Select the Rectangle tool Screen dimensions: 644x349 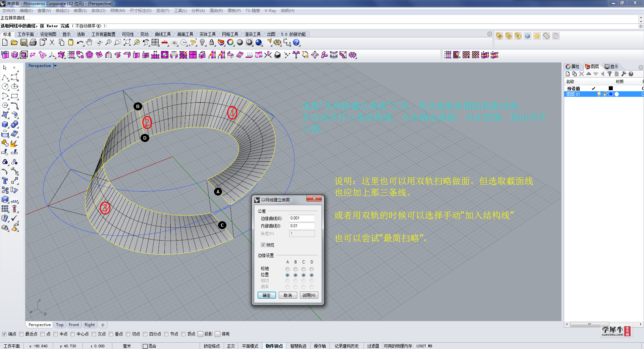(x=14, y=96)
